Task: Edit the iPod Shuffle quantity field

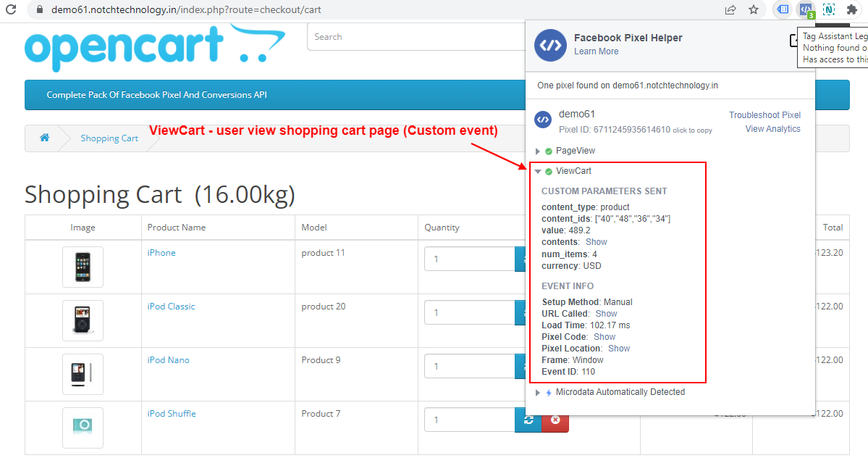Action: (470, 420)
